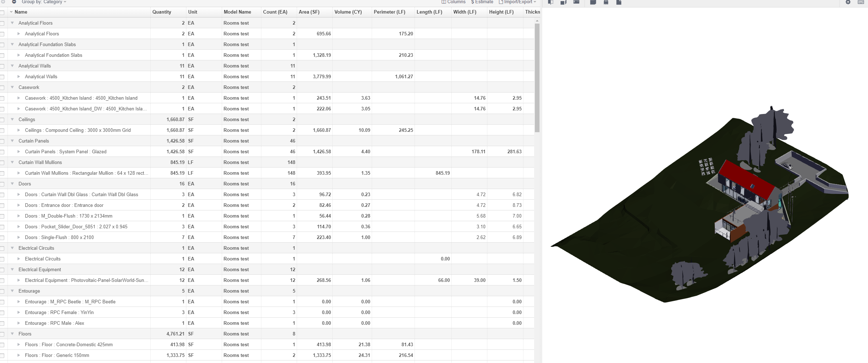Click the table vertical scrollbar thumb
The width and height of the screenshot is (868, 363).
pos(537,78)
